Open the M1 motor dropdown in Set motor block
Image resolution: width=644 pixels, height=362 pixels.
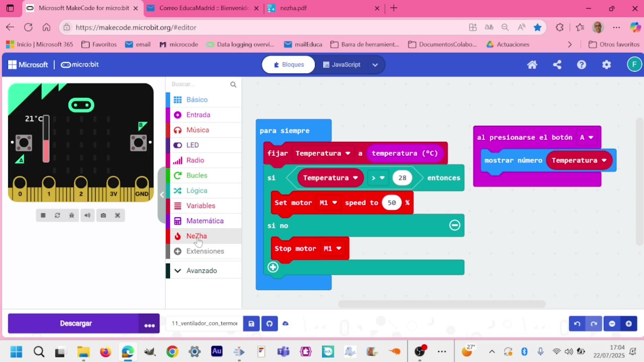328,203
